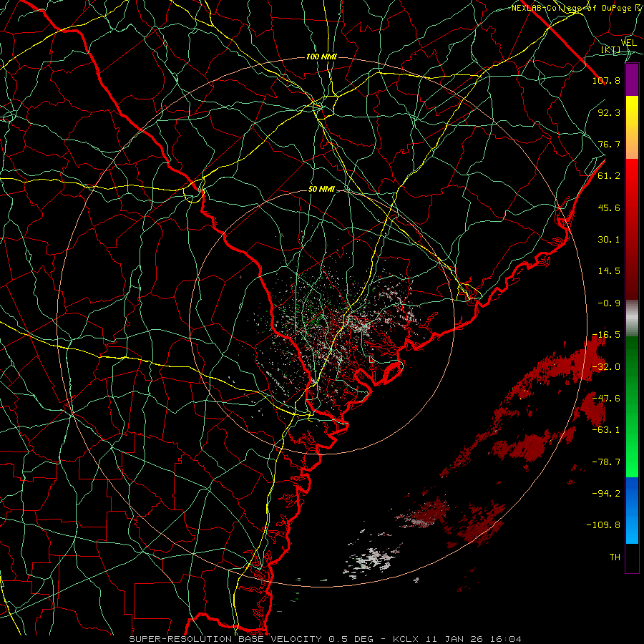The width and height of the screenshot is (644, 644).
Task: Click the 61.2 legend value
Action: tap(609, 176)
